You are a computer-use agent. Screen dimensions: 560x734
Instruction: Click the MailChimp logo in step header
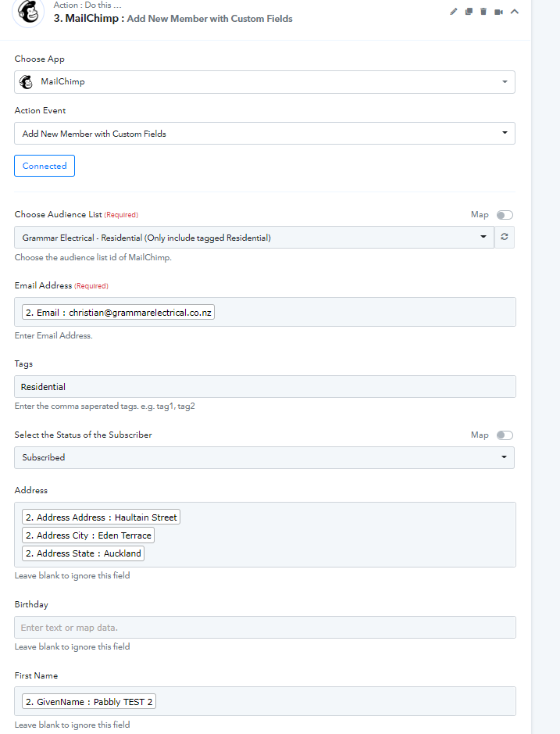[28, 12]
